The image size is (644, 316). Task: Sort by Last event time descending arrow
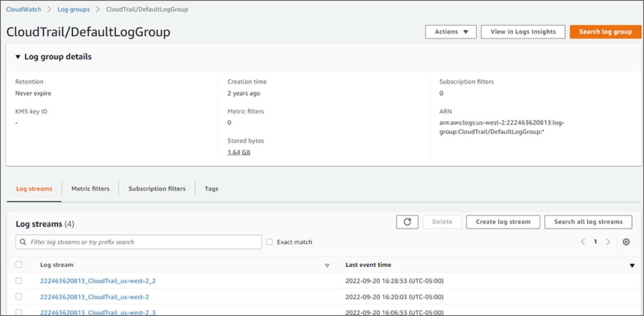coord(632,265)
